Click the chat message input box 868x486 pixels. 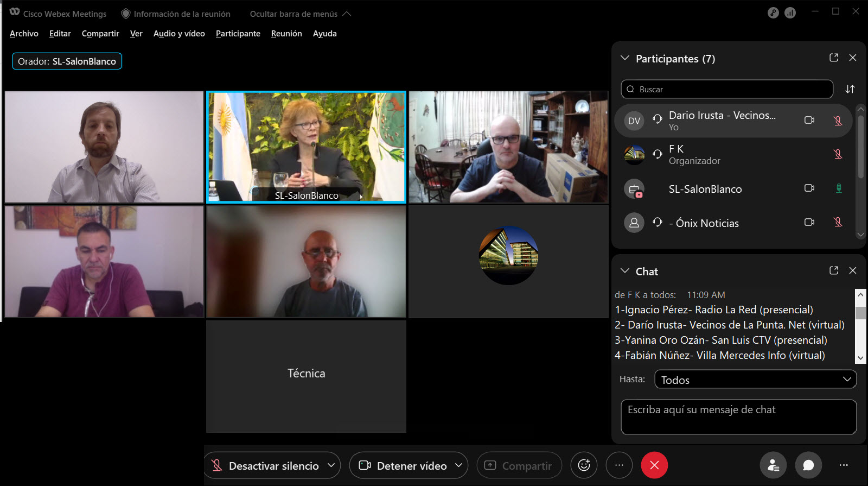tap(739, 417)
